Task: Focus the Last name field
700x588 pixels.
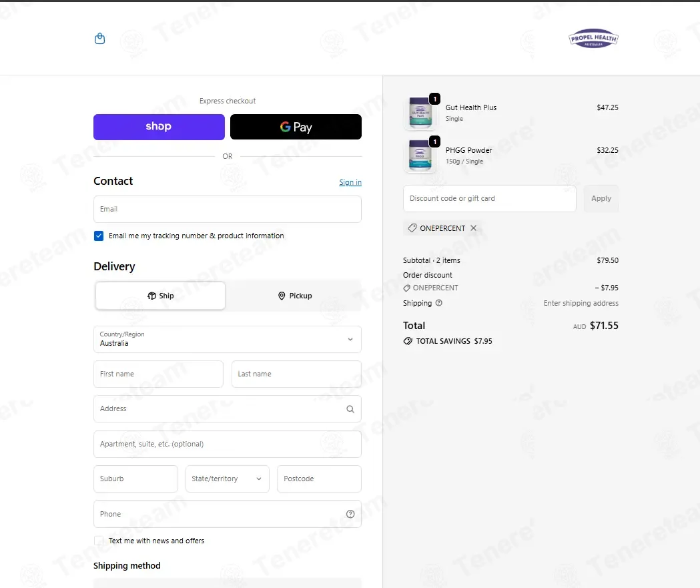Action: click(296, 374)
